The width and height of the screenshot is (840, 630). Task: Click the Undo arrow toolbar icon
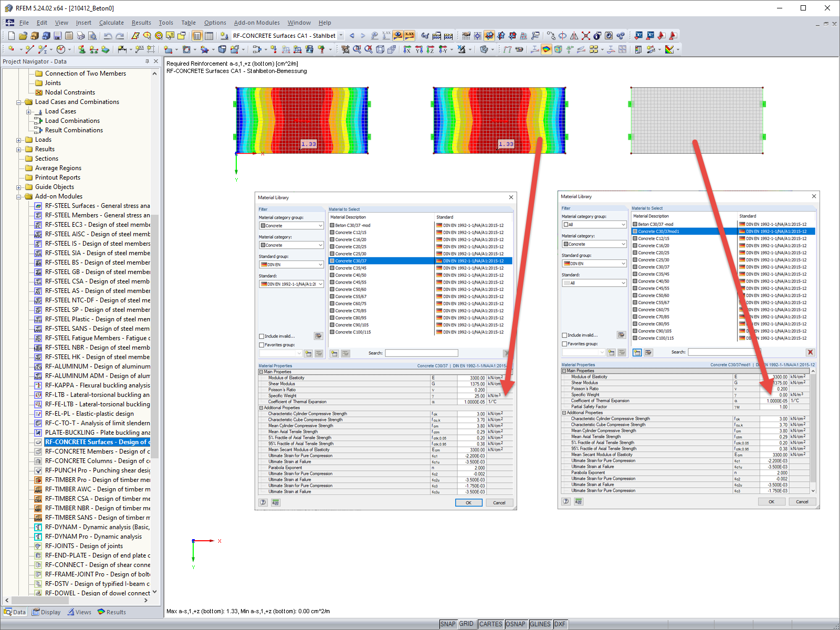coord(108,36)
